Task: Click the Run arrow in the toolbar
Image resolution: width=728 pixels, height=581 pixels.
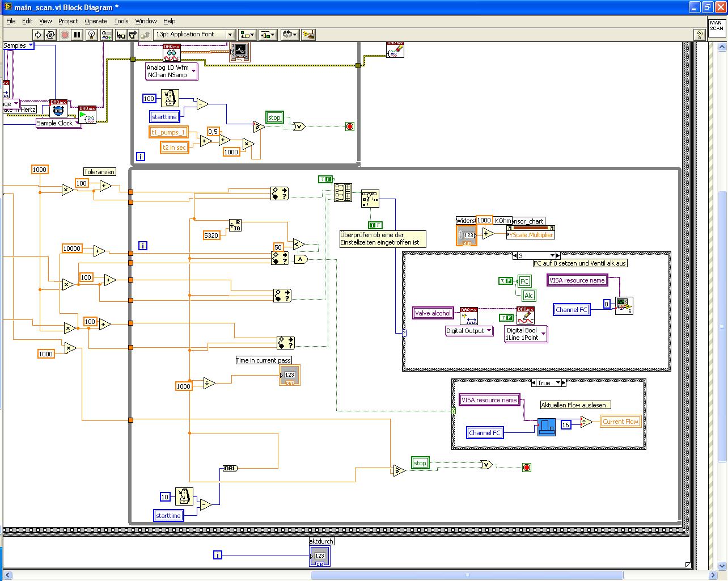Action: click(x=38, y=35)
